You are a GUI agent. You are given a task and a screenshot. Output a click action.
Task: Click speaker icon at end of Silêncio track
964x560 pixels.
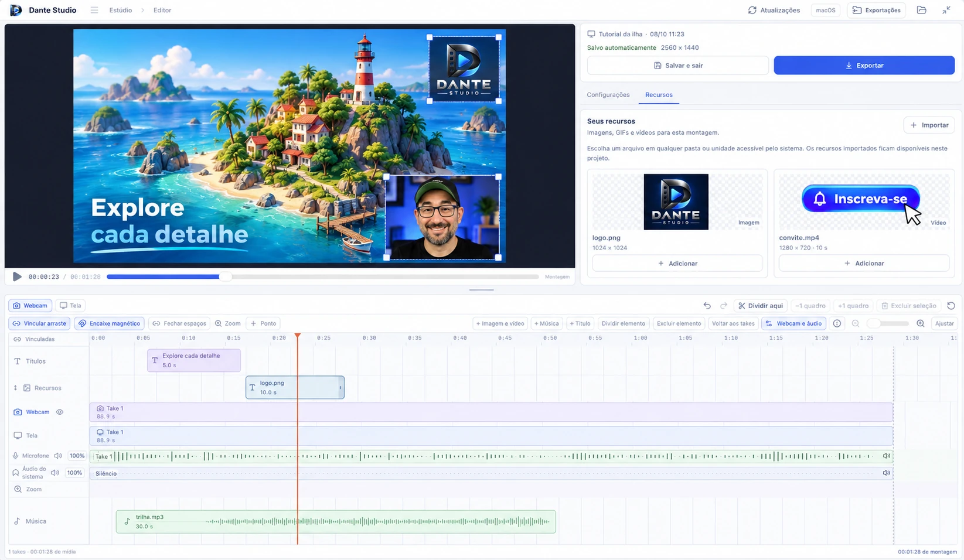[887, 473]
